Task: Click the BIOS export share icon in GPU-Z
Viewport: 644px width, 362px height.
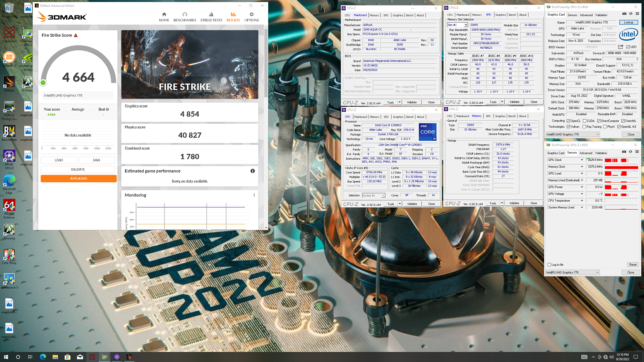Action: click(621, 47)
